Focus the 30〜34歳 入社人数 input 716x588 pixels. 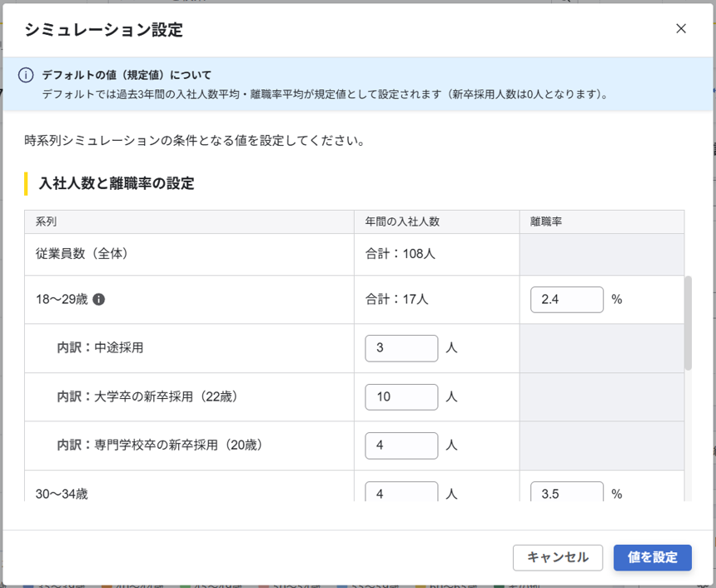pyautogui.click(x=401, y=492)
